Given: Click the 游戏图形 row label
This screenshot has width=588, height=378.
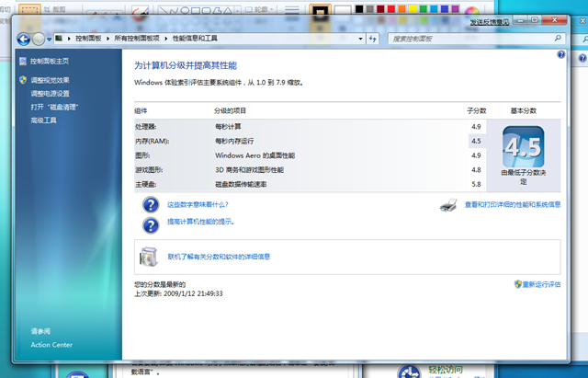Looking at the screenshot, I should pos(149,169).
